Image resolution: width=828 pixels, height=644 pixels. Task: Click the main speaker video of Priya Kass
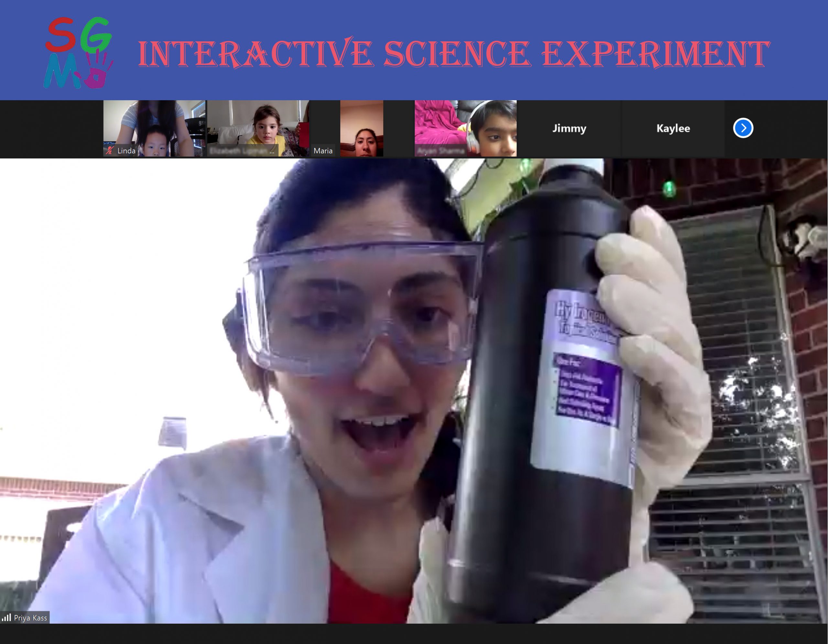pyautogui.click(x=414, y=391)
